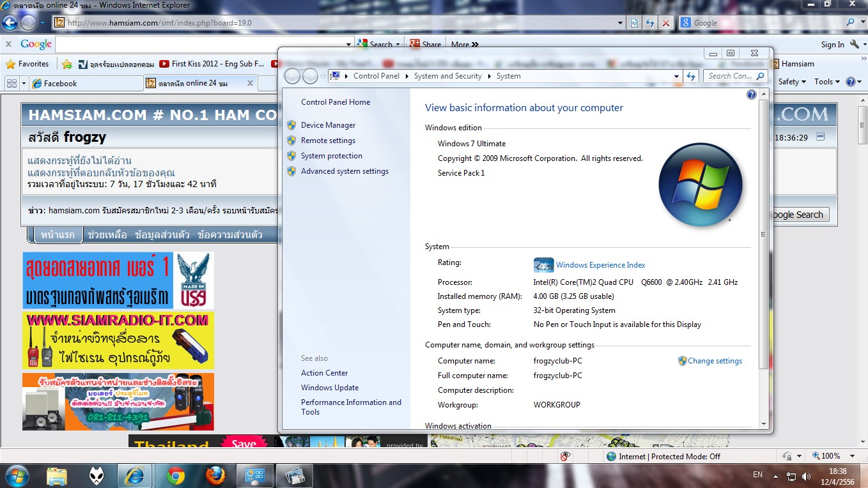Open the recent pages dropdown beside Forward
Screen dimensions: 868x488
tap(42, 23)
